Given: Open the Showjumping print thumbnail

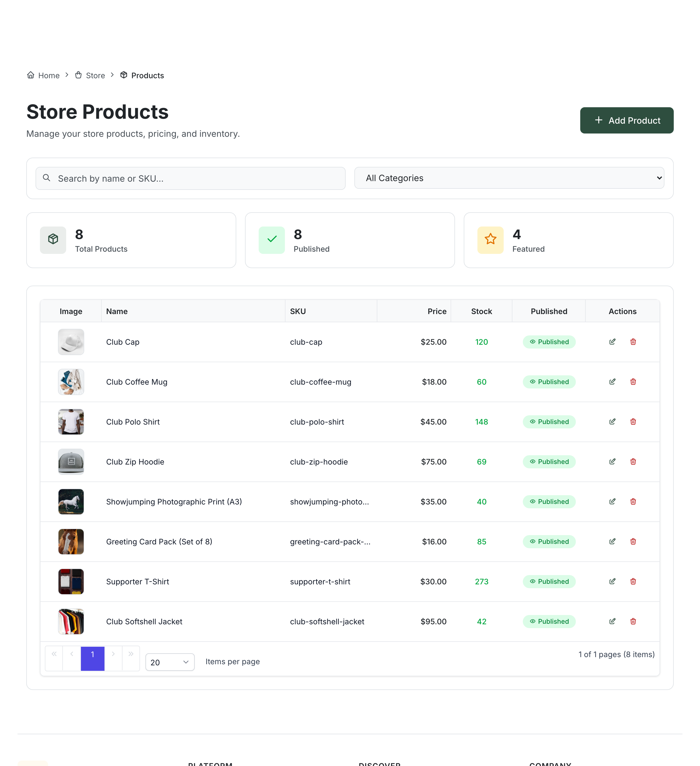Looking at the screenshot, I should [71, 501].
